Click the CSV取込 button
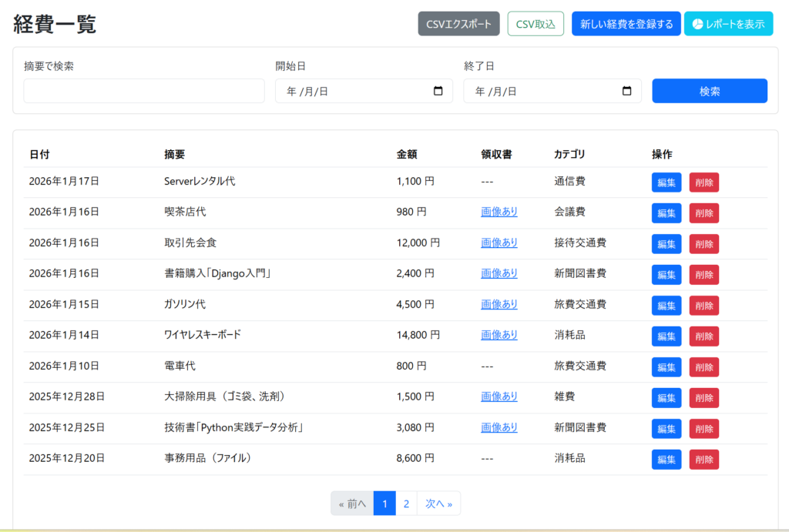 pos(536,24)
